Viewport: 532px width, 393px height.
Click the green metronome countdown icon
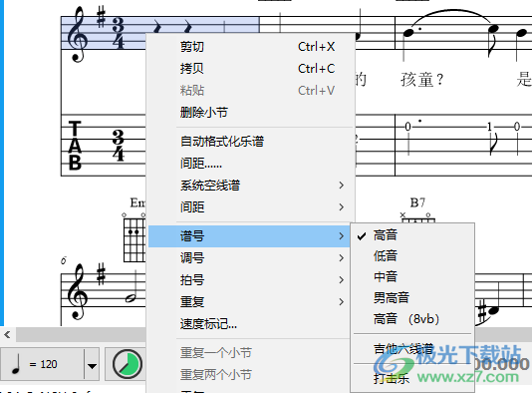coord(128,364)
